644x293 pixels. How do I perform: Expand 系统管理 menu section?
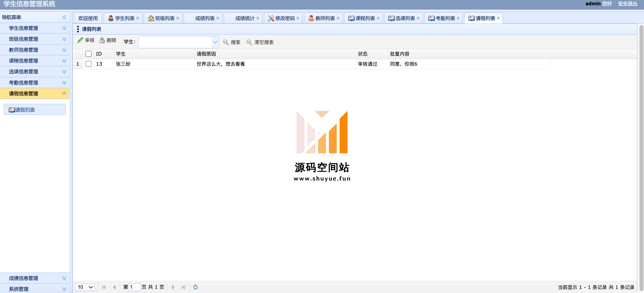64,289
